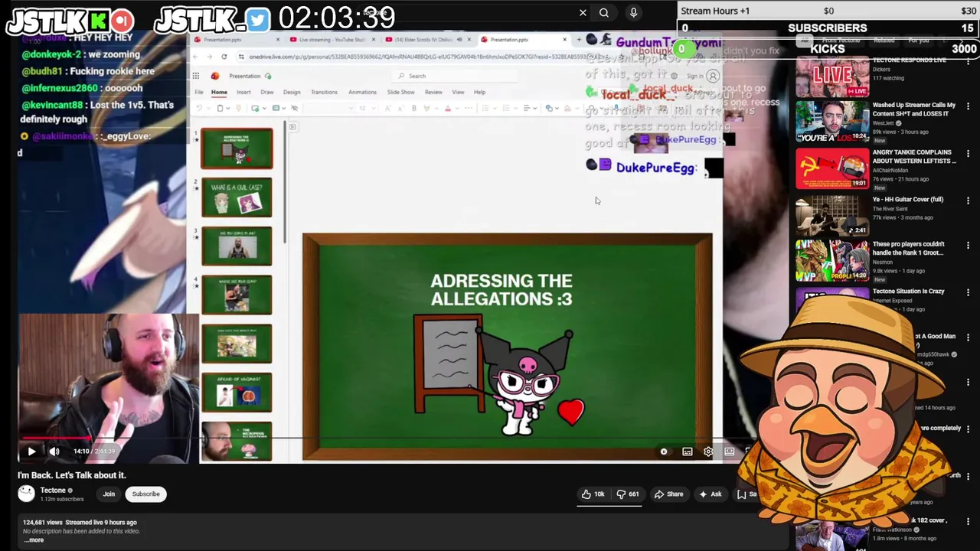The image size is (980, 551).
Task: Like the video (10k thumbs up)
Action: pyautogui.click(x=593, y=494)
